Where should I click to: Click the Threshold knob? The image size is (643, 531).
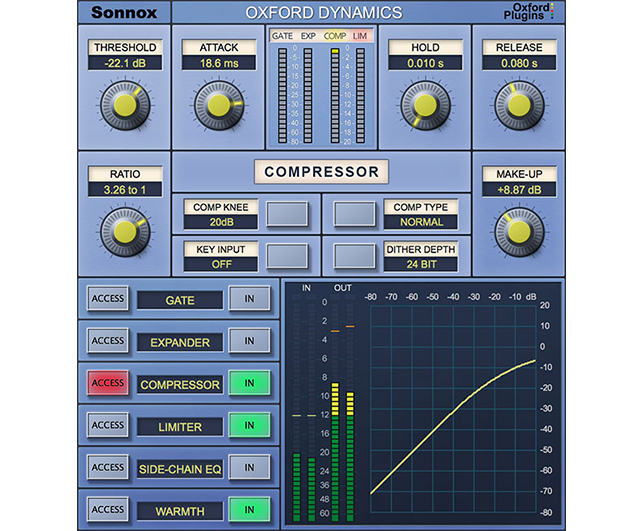pyautogui.click(x=126, y=103)
